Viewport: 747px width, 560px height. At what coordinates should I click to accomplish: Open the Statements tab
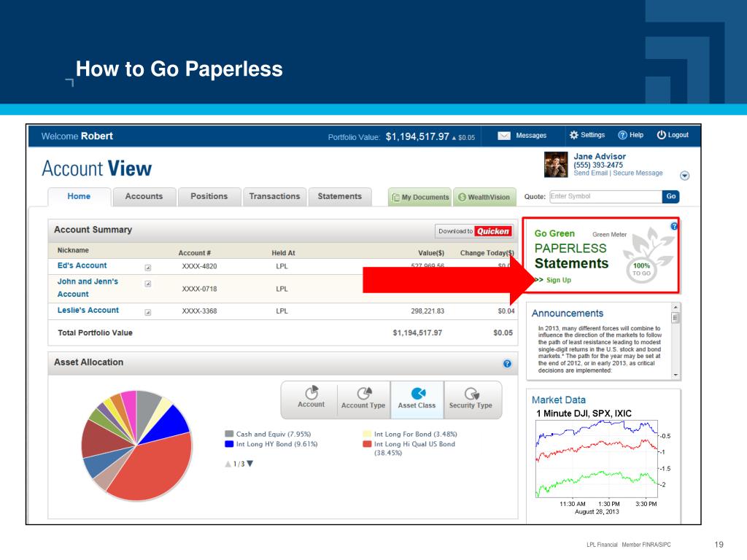coord(340,196)
